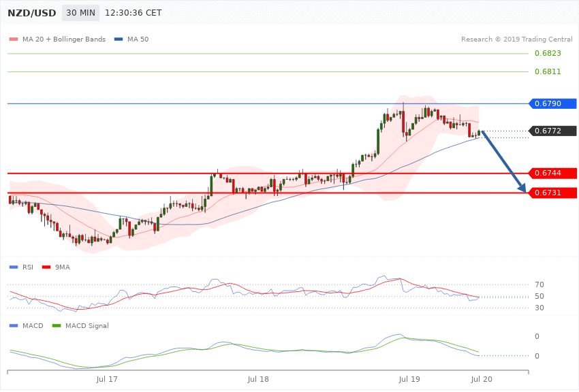Click the MA 20 + Bollinger Bands legend swatch
579x392 pixels.
pos(14,39)
